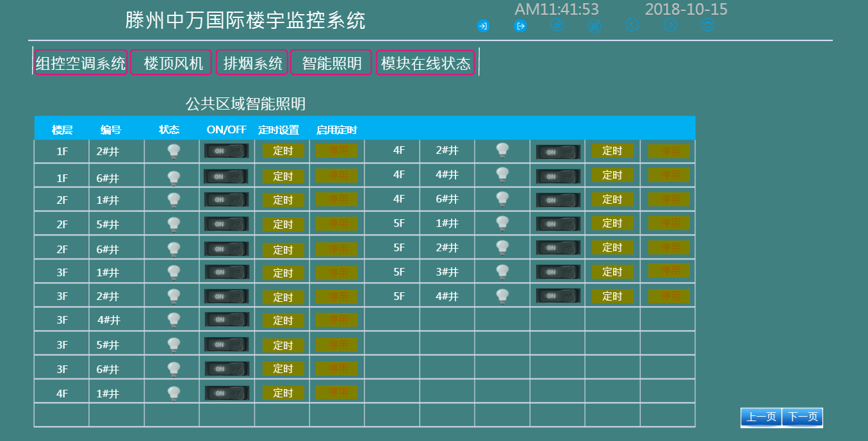Go forward with the right arrow icon
The height and width of the screenshot is (441, 868).
(x=670, y=26)
